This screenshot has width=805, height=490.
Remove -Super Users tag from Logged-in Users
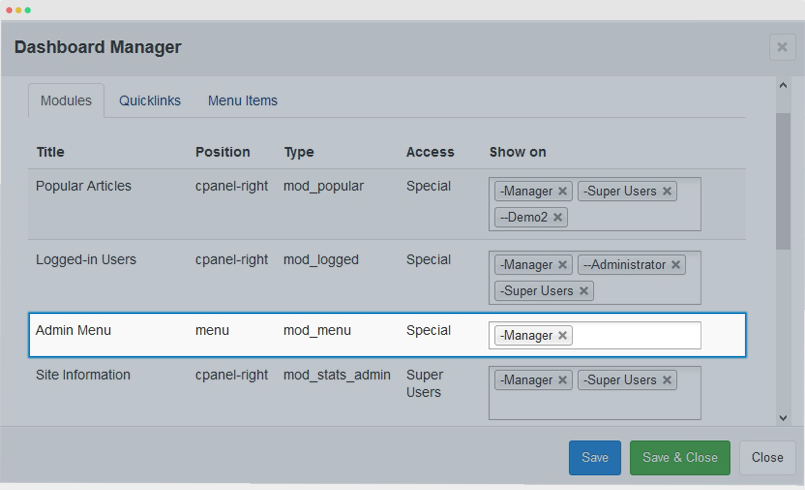tap(584, 291)
